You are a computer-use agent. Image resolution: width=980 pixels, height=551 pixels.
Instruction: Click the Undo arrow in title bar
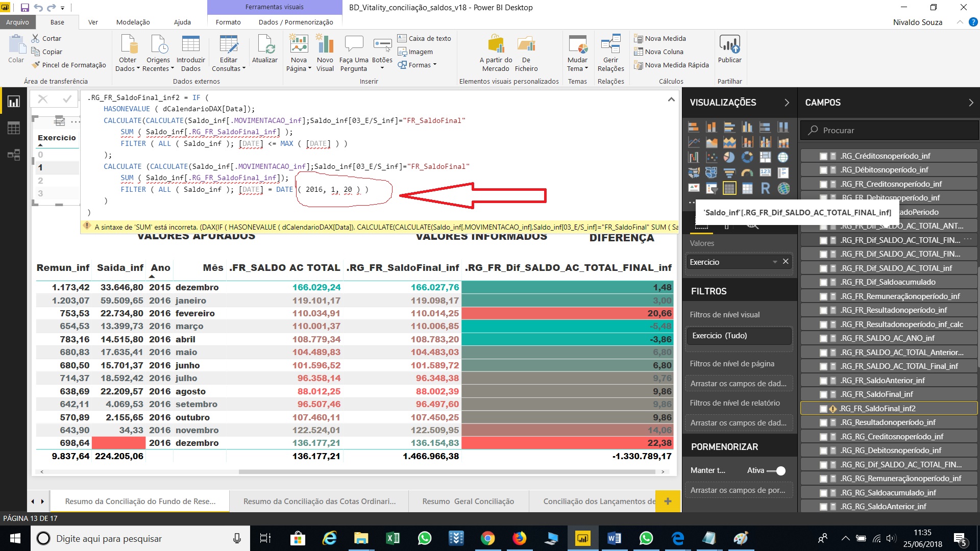(38, 8)
